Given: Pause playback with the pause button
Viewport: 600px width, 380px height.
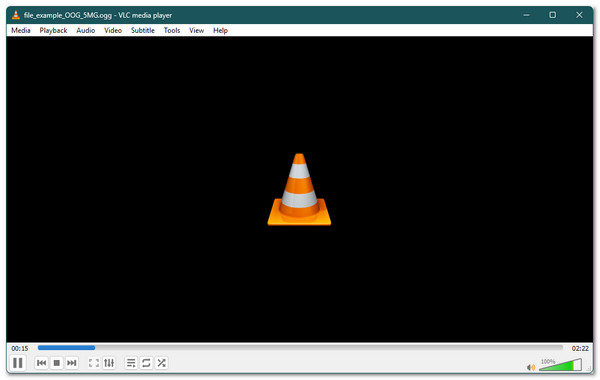Looking at the screenshot, I should click(x=18, y=362).
